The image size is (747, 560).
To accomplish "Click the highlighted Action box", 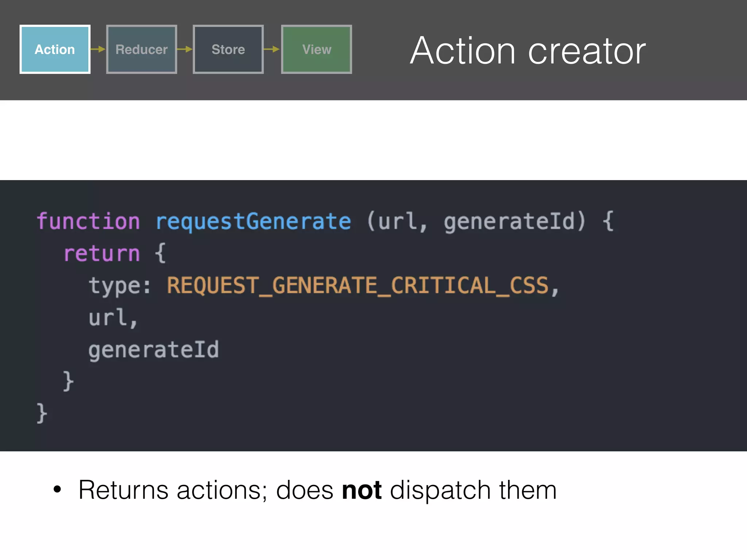I will (x=55, y=49).
